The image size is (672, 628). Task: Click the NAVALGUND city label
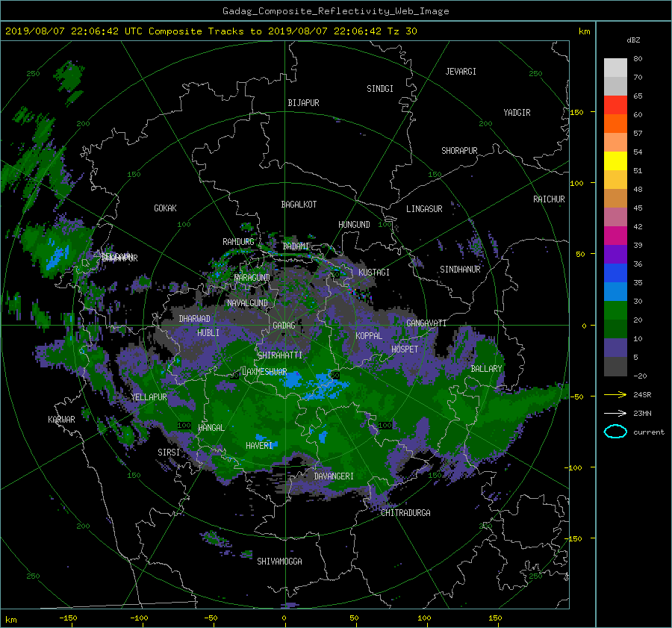247,303
